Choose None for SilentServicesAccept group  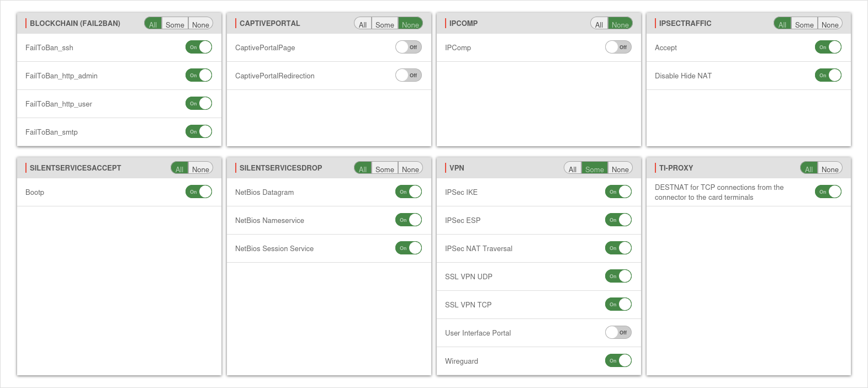200,169
